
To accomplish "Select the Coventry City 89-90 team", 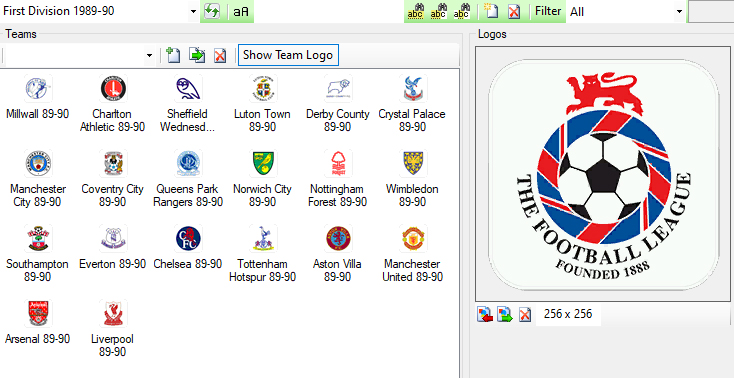I will [x=112, y=178].
